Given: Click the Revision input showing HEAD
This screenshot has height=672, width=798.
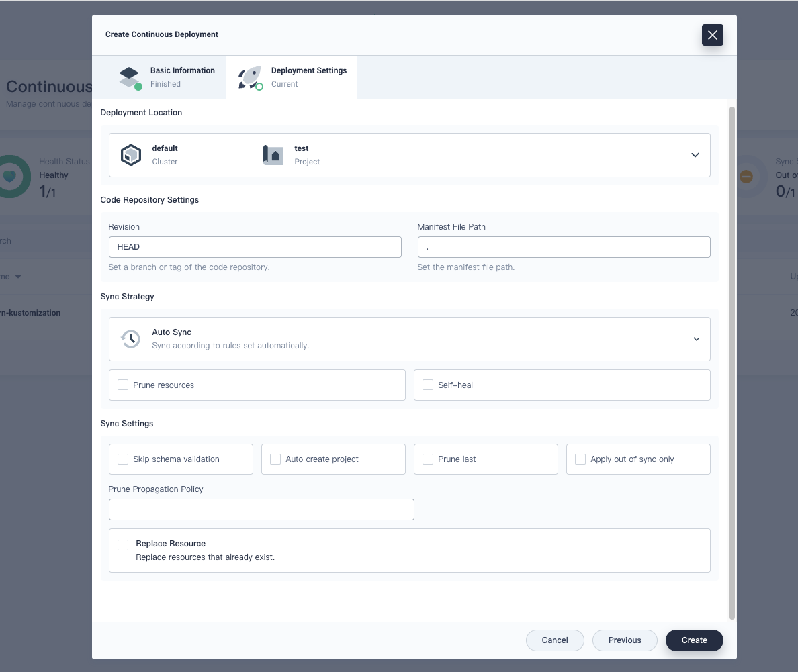Looking at the screenshot, I should [255, 246].
